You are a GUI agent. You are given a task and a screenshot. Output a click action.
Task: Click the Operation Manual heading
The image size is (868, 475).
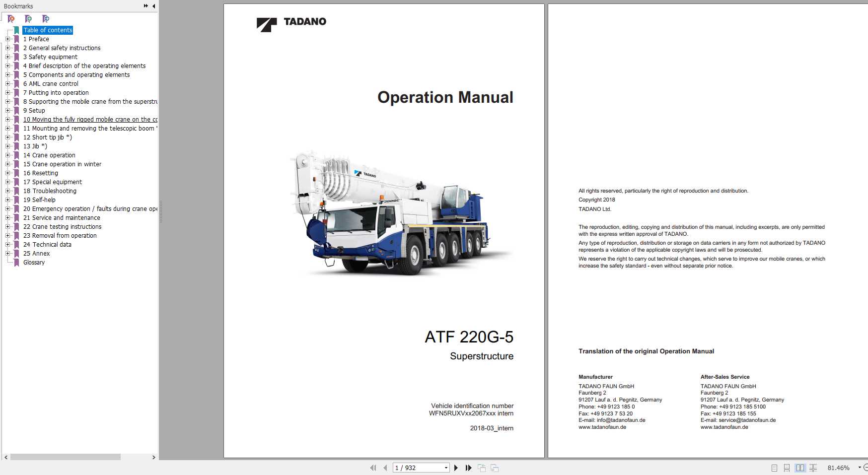(x=445, y=97)
